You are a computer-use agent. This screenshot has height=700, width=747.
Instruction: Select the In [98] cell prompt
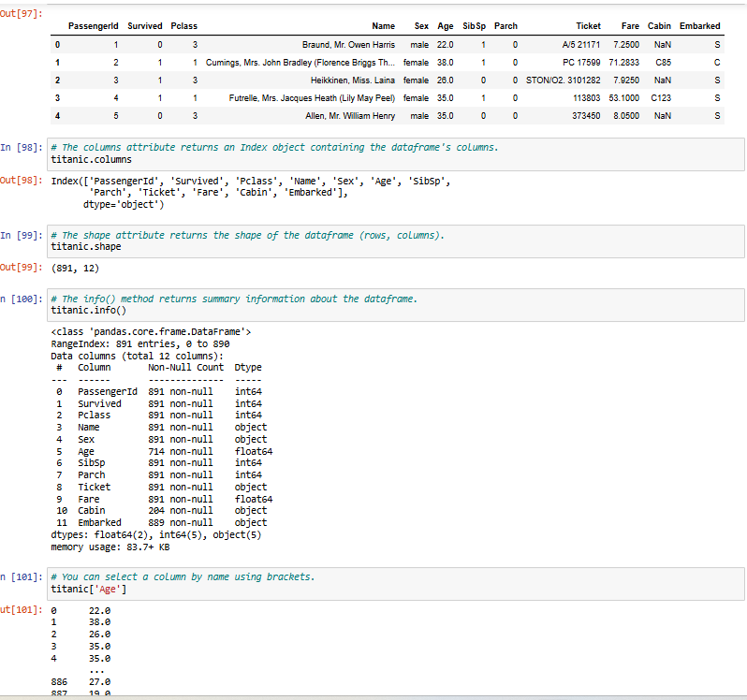point(22,148)
